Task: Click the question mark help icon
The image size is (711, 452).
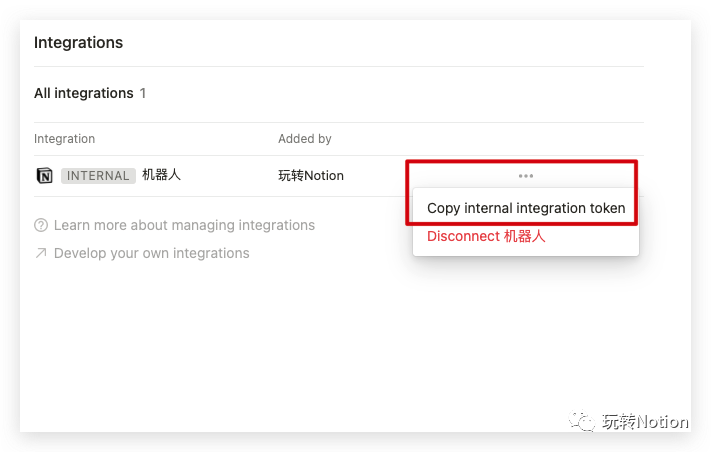Action: [41, 225]
